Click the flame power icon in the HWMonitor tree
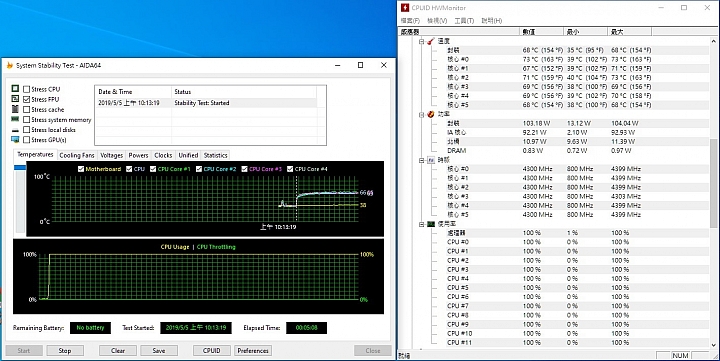 (x=431, y=114)
